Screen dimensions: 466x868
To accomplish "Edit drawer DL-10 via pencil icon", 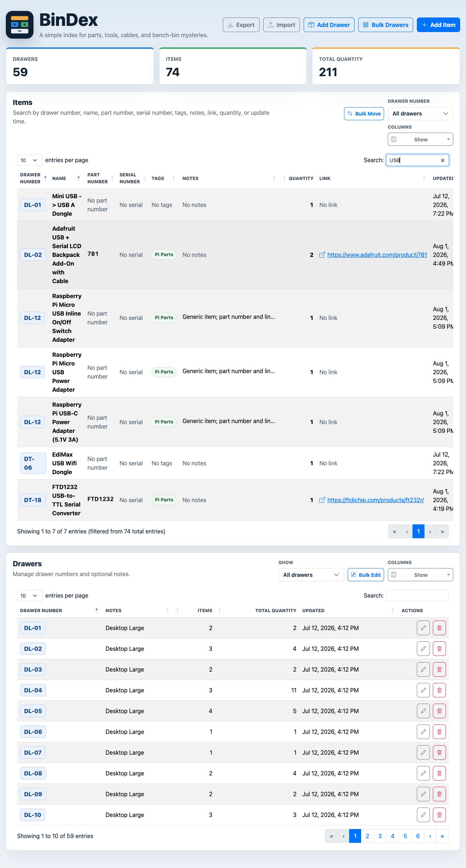I will tap(423, 815).
